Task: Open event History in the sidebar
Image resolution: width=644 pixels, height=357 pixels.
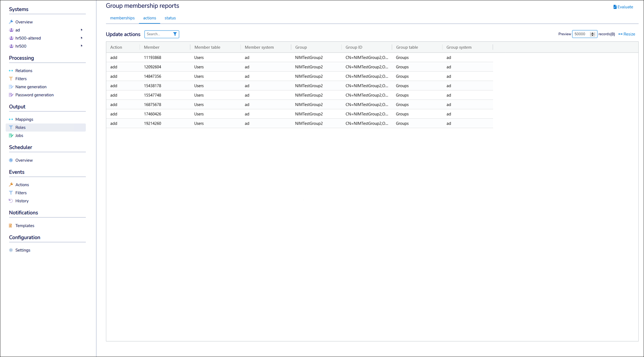Action: 22,201
